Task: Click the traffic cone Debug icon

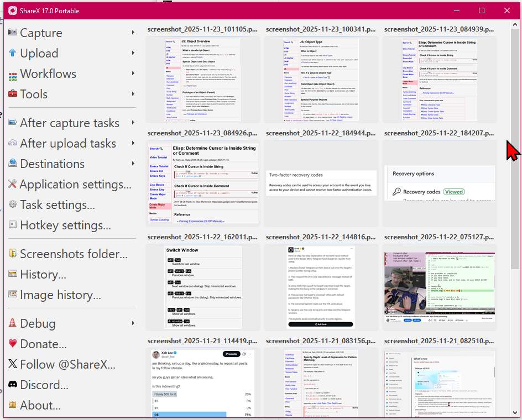Action: (12, 324)
